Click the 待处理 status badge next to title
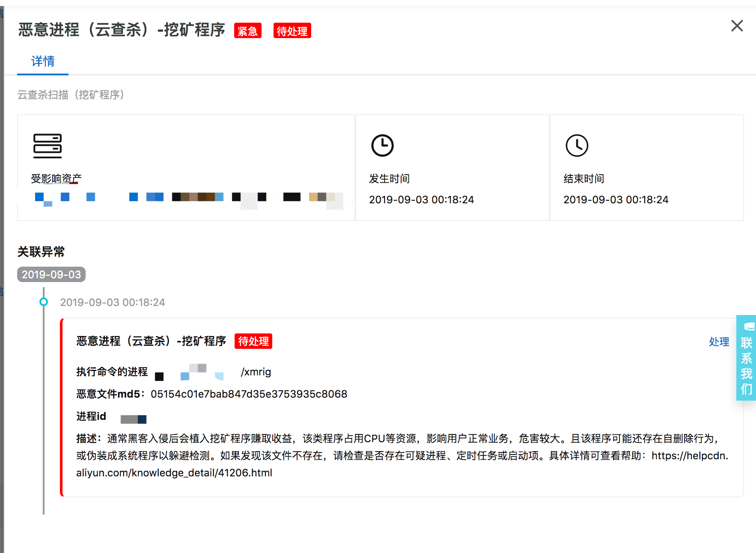 coord(292,30)
